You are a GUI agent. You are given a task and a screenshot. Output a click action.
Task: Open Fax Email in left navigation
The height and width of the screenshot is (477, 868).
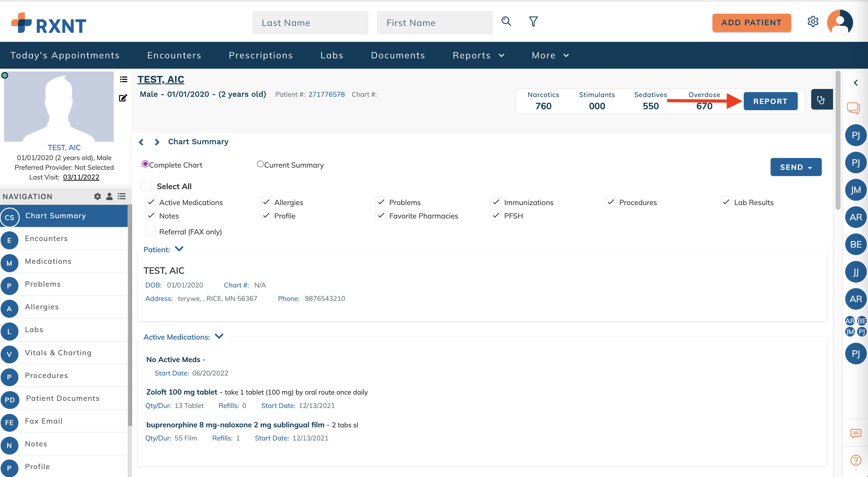(64, 421)
